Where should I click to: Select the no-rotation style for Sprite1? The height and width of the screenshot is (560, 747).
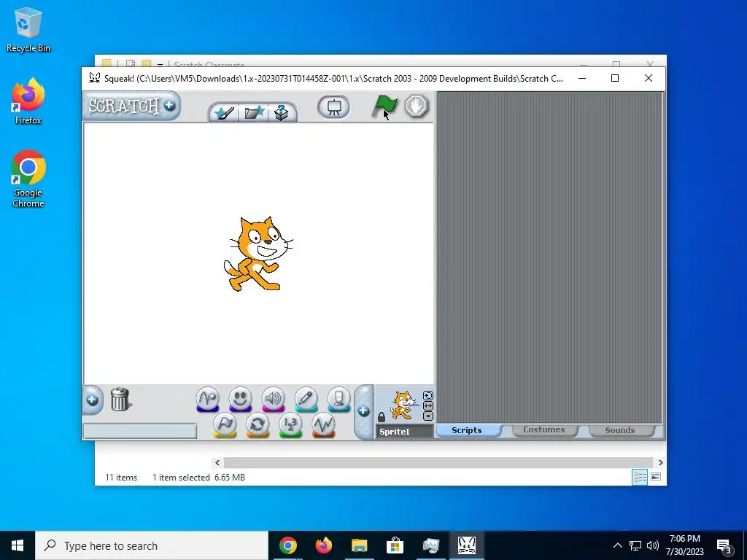pos(427,416)
